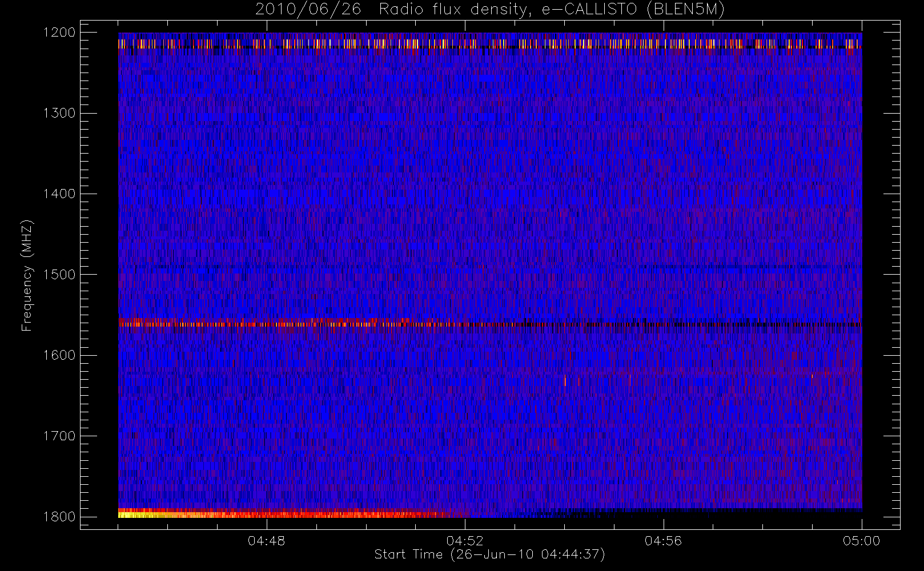
Task: Click the 04:56 time tick label
Action: 663,541
